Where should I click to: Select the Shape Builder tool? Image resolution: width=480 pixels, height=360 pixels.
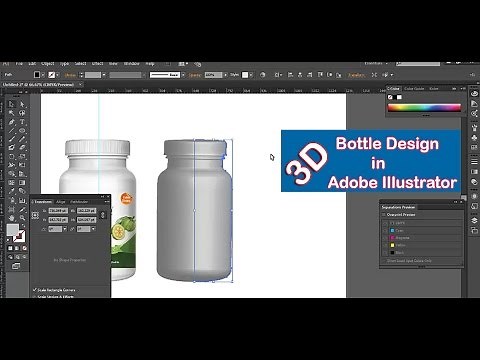pos(12,174)
